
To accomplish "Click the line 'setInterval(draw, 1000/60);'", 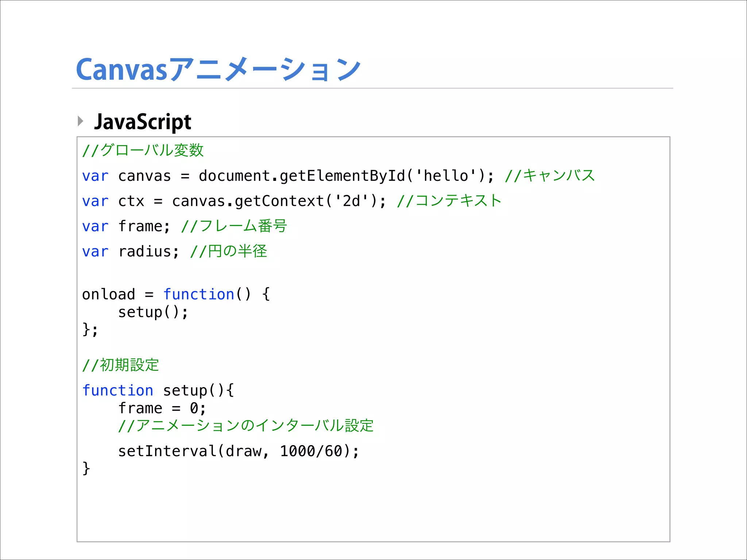I will (239, 451).
